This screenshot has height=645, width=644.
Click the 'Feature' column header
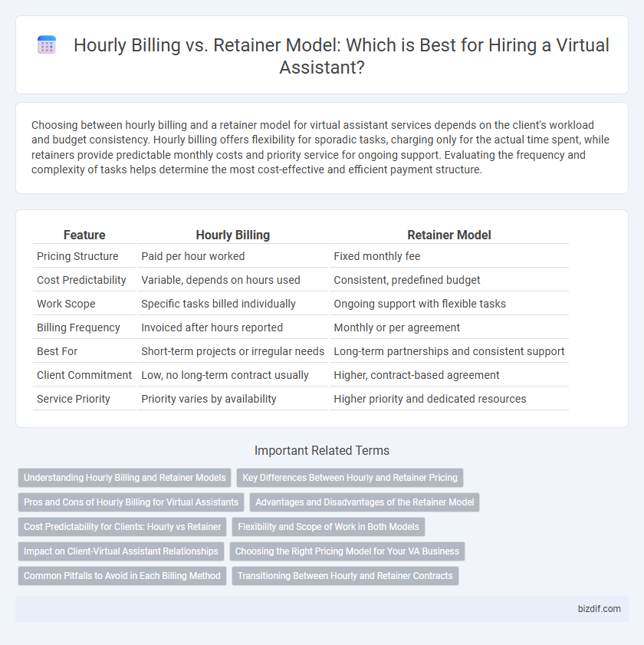84,235
